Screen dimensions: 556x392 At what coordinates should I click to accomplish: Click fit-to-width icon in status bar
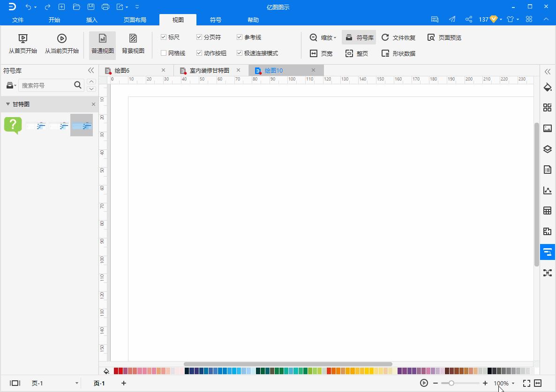coord(538,383)
